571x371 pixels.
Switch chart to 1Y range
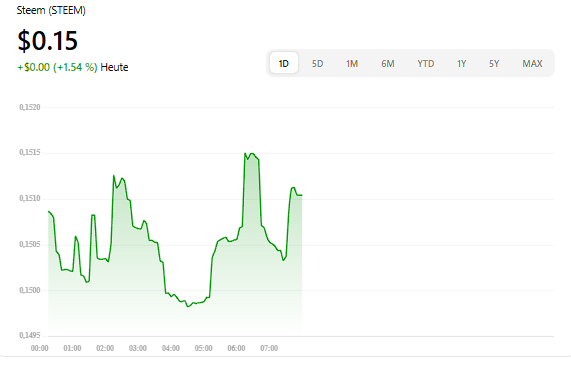click(461, 64)
